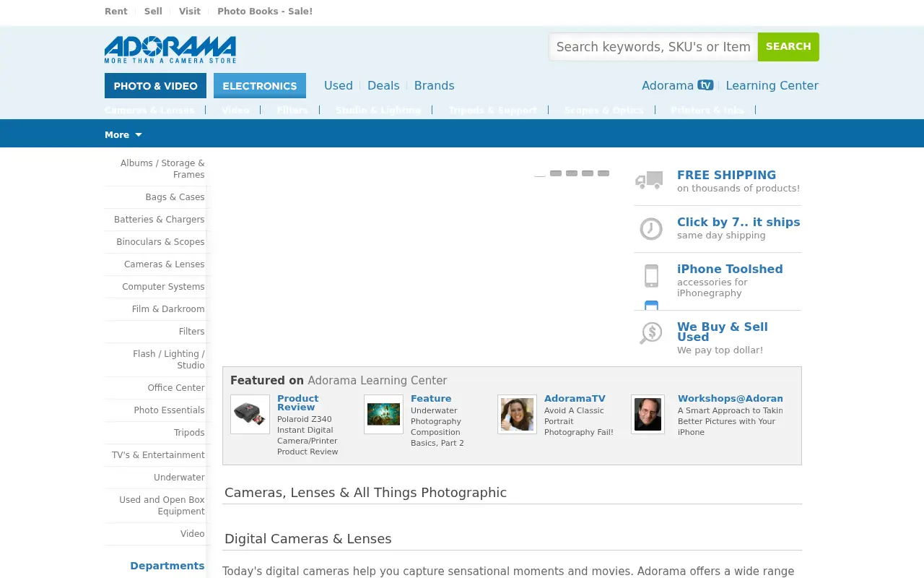Open Underwater category in sidebar
The width and height of the screenshot is (924, 578).
click(179, 478)
